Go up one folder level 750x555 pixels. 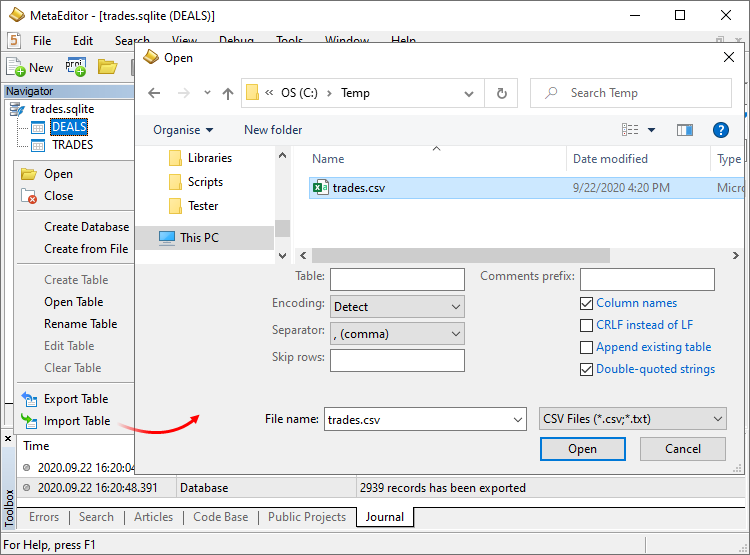[x=228, y=93]
